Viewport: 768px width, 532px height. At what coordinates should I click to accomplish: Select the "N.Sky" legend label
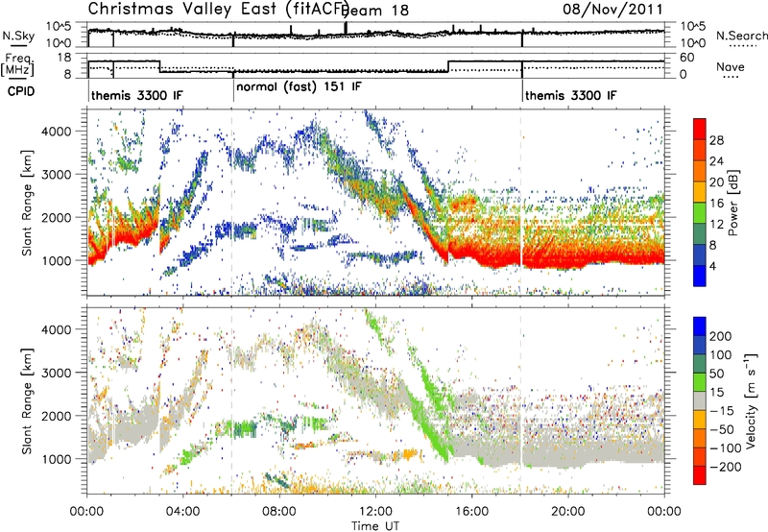click(18, 36)
